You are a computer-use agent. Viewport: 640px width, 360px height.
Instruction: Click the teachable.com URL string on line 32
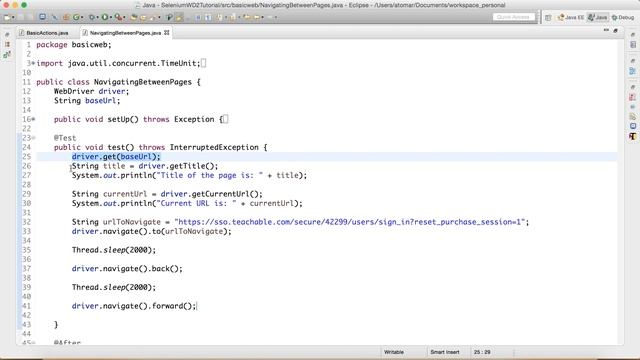tap(349, 222)
